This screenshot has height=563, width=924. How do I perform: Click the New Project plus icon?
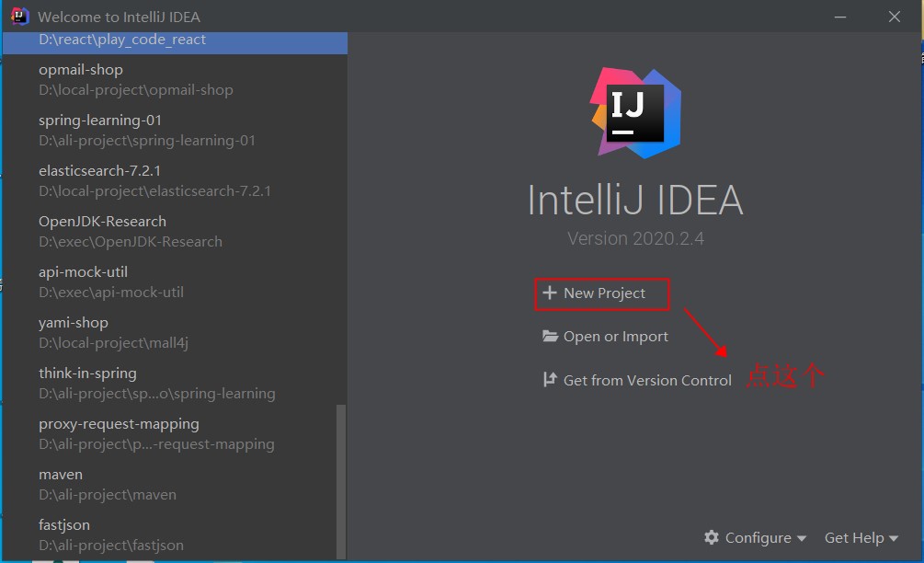[549, 293]
